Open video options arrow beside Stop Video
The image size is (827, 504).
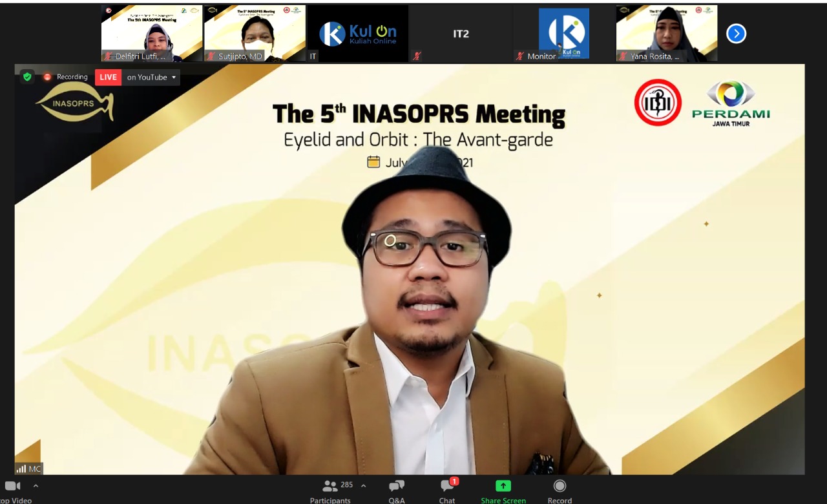(36, 485)
